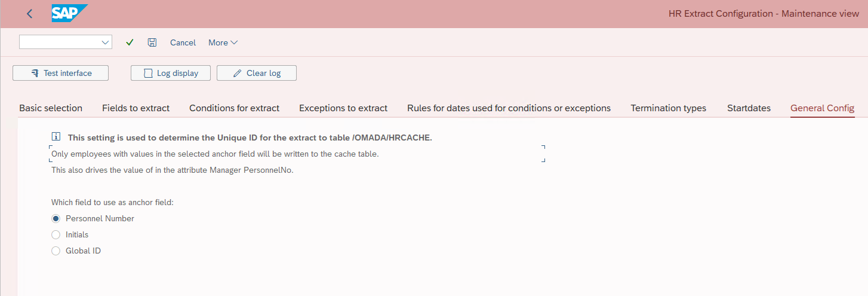Select the General Config tab
Screen dimensions: 868x296
click(x=823, y=108)
